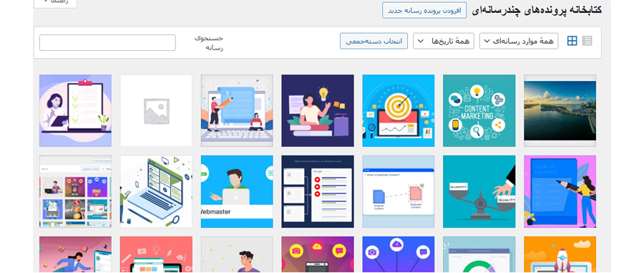The height and width of the screenshot is (273, 644).
Task: Select the city skyline photo thumbnail
Action: click(560, 110)
